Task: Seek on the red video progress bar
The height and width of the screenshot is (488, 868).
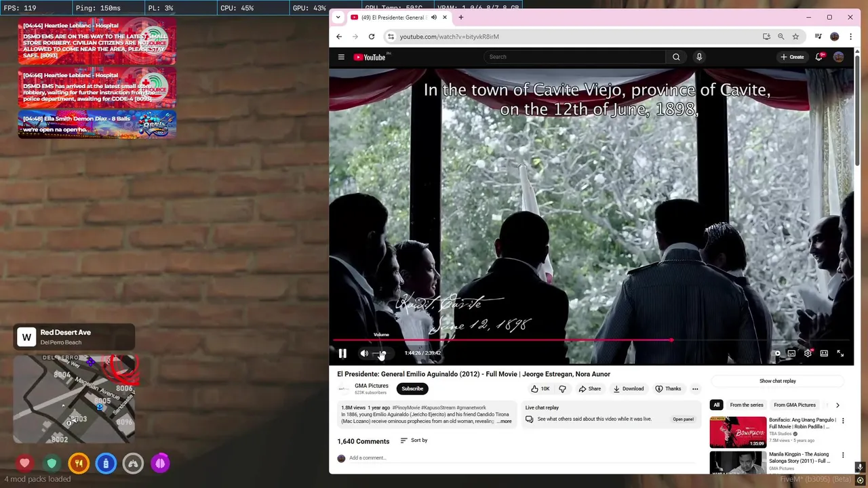Action: 591,340
